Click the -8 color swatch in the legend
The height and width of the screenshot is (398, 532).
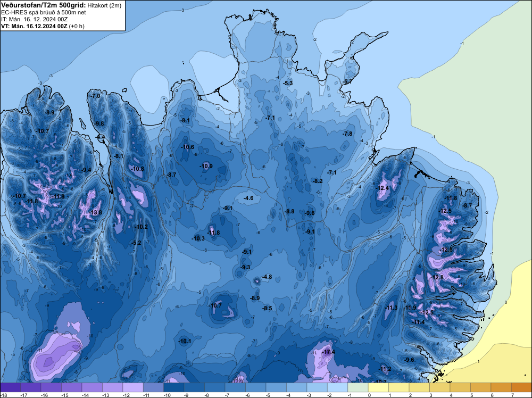tap(215, 387)
